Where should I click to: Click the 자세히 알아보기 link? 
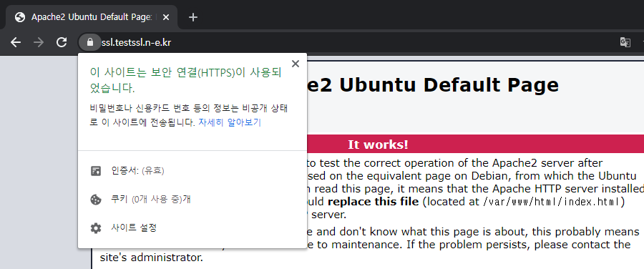point(230,122)
